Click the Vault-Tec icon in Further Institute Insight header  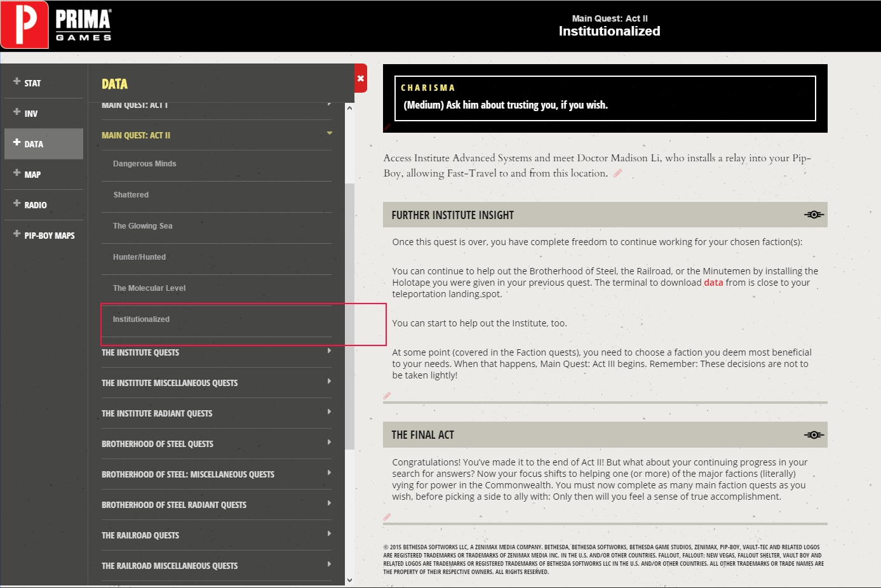(x=814, y=215)
